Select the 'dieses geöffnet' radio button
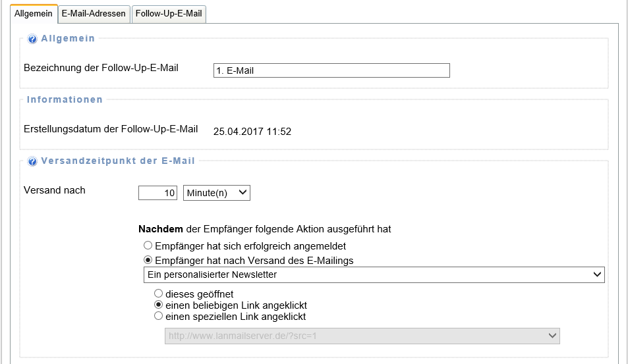 (158, 293)
